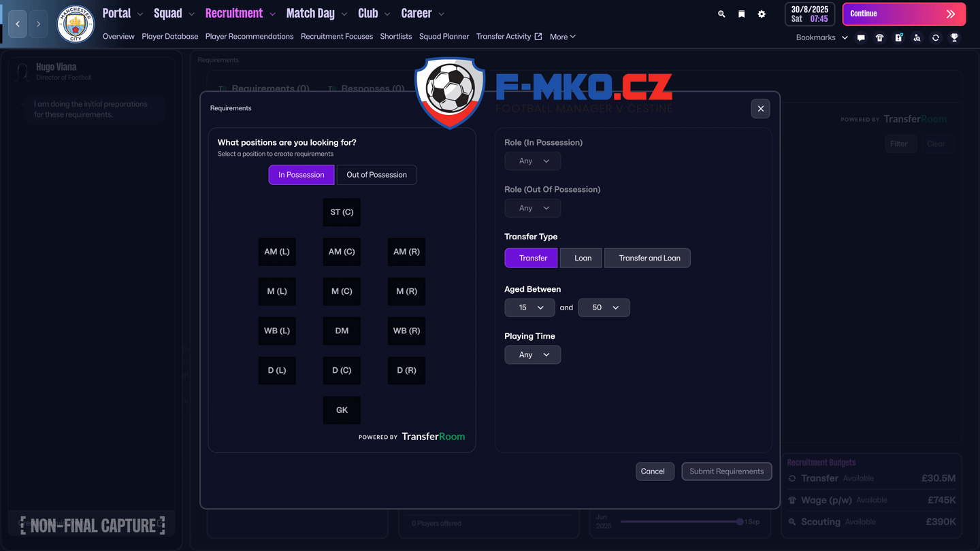Open the bookmark ribbon icon in top bar
The height and width of the screenshot is (551, 980).
741,14
